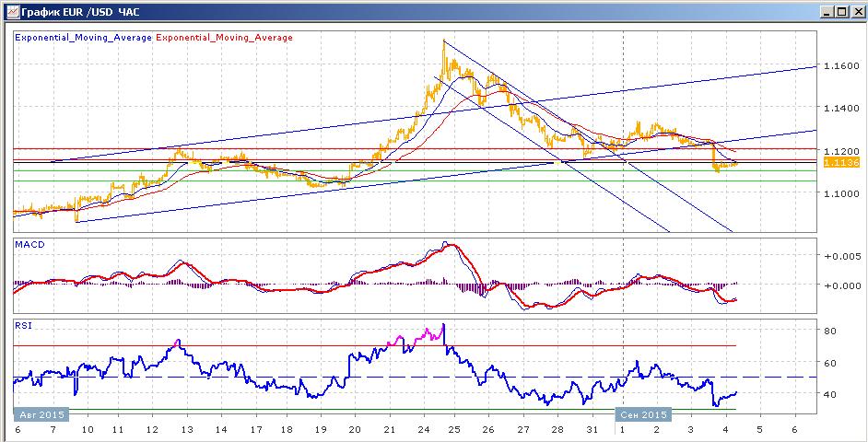Click date label 31 on time axis
The width and height of the screenshot is (868, 442).
click(592, 429)
